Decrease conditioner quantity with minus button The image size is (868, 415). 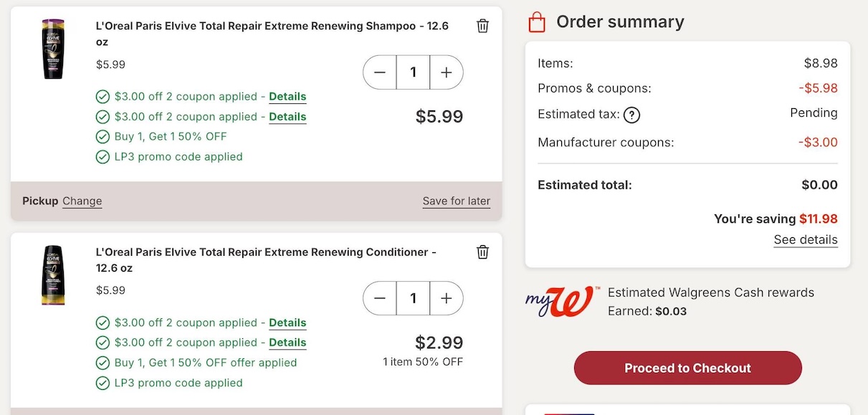(x=380, y=298)
